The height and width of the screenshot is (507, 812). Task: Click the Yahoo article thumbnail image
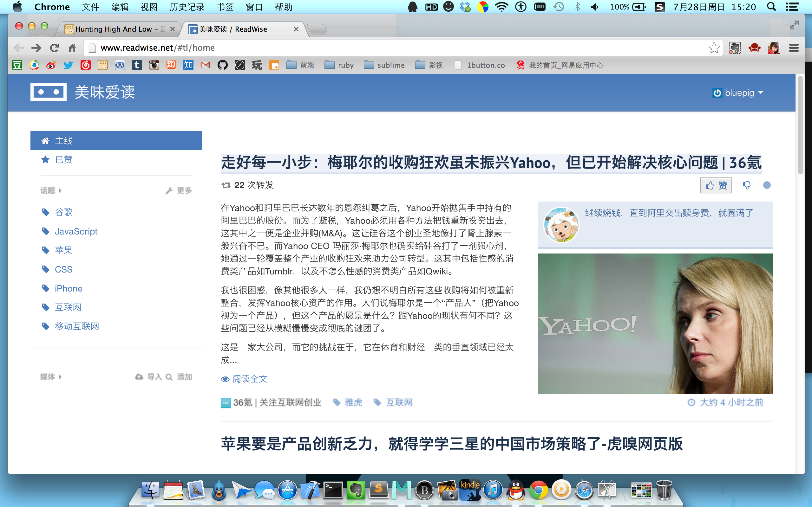655,324
